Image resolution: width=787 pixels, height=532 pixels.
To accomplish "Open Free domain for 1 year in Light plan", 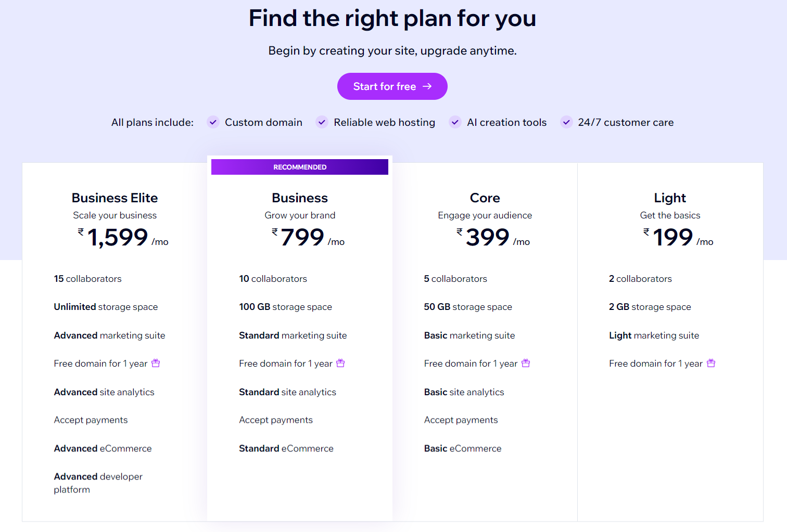I will click(x=655, y=363).
